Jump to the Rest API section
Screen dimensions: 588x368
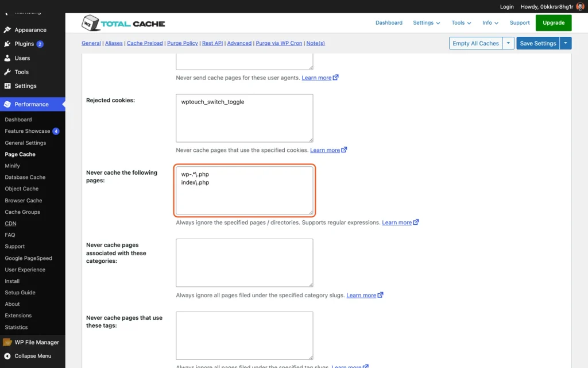tap(212, 43)
